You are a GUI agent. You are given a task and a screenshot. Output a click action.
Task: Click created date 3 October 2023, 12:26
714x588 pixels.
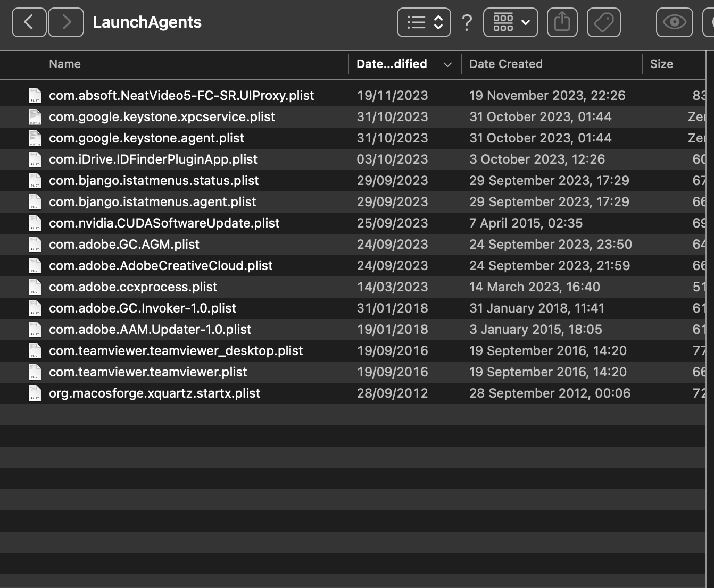click(x=537, y=159)
